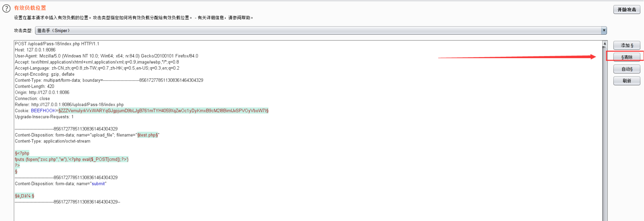Click the 自动§ auto markers button
Screen dimensions: 644x221
point(627,69)
